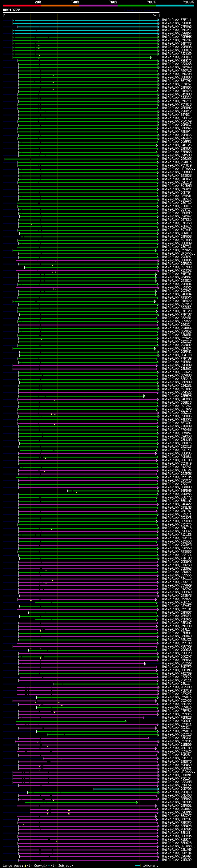Click the UniRef100_P42760 label
The image size is (197, 868).
(x=177, y=589)
